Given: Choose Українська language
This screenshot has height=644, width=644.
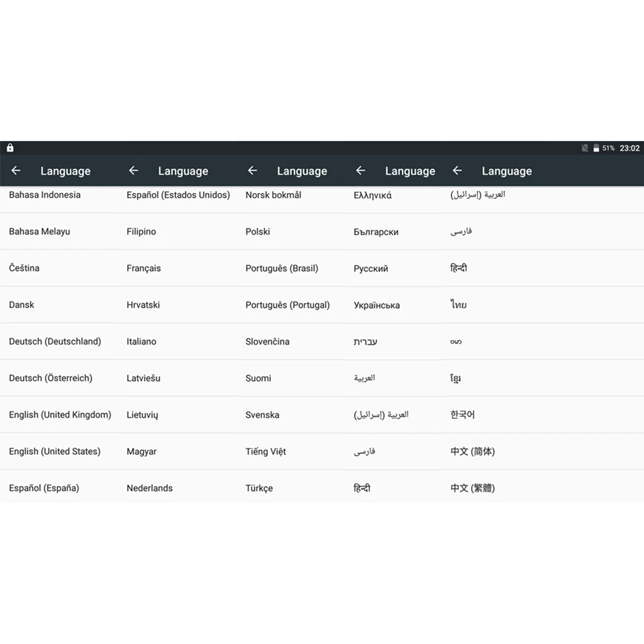Looking at the screenshot, I should tap(377, 305).
